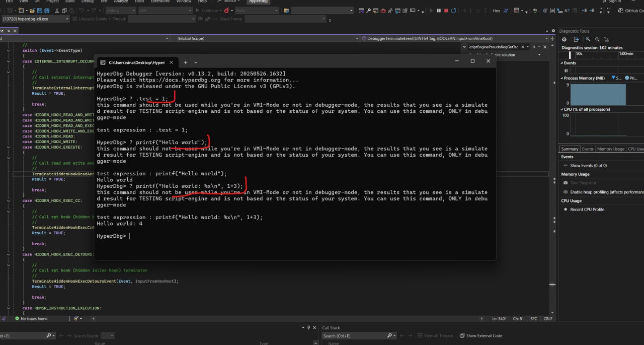Screen dimensions: 644x345
Task: Zoom out on diagnostics timeline
Action: click(597, 39)
